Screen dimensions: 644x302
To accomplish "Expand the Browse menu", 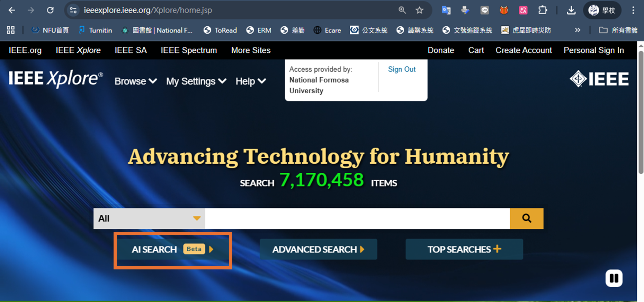I will [135, 81].
